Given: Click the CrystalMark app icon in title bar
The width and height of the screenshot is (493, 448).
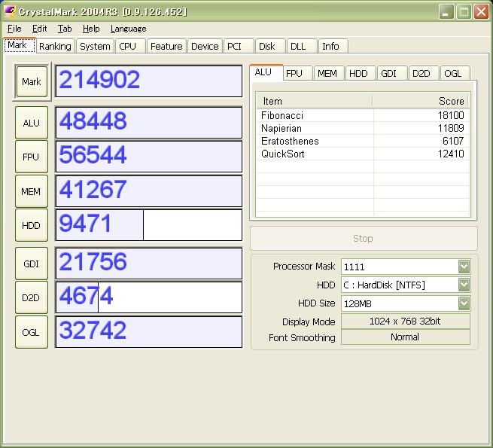Looking at the screenshot, I should [x=9, y=11].
